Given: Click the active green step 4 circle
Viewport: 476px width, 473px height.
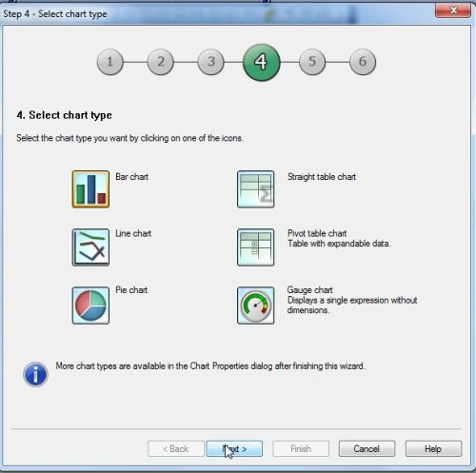Looking at the screenshot, I should (x=262, y=62).
